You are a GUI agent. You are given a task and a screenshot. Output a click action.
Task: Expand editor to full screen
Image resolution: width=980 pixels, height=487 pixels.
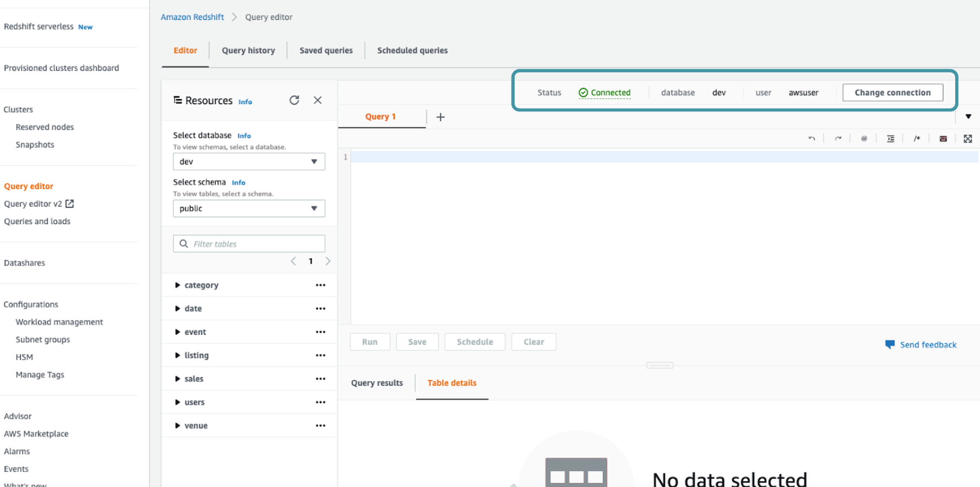968,138
